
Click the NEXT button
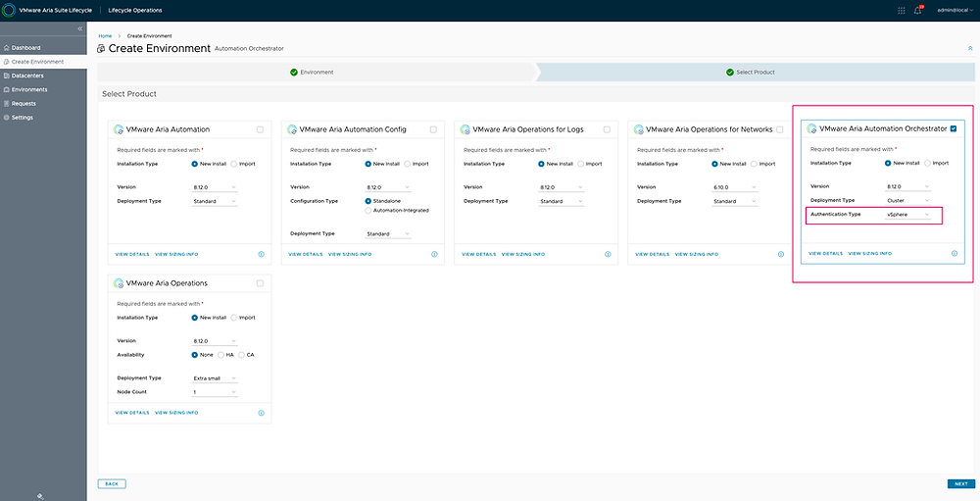[960, 483]
